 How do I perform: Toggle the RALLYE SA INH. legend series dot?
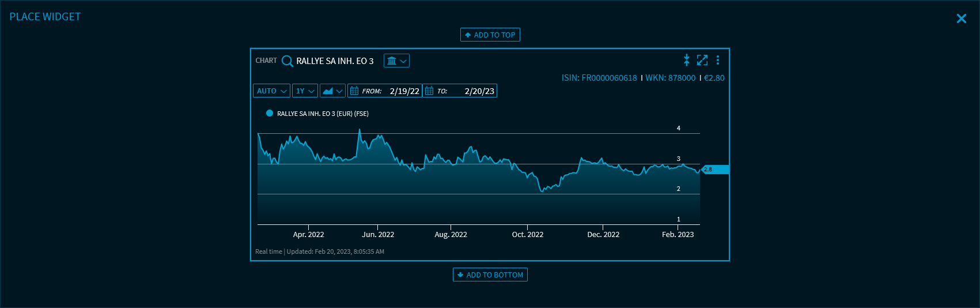[269, 114]
